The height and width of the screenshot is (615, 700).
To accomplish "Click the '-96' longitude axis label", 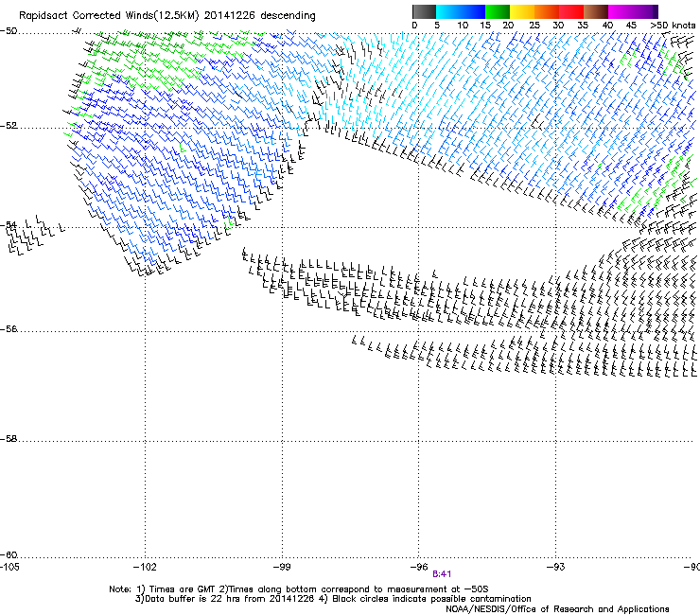I will coord(419,567).
